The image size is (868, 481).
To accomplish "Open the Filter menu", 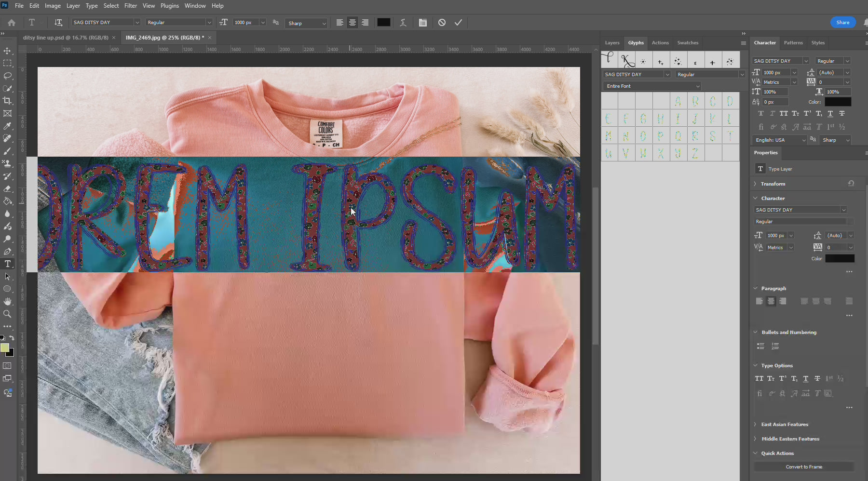I will click(130, 6).
